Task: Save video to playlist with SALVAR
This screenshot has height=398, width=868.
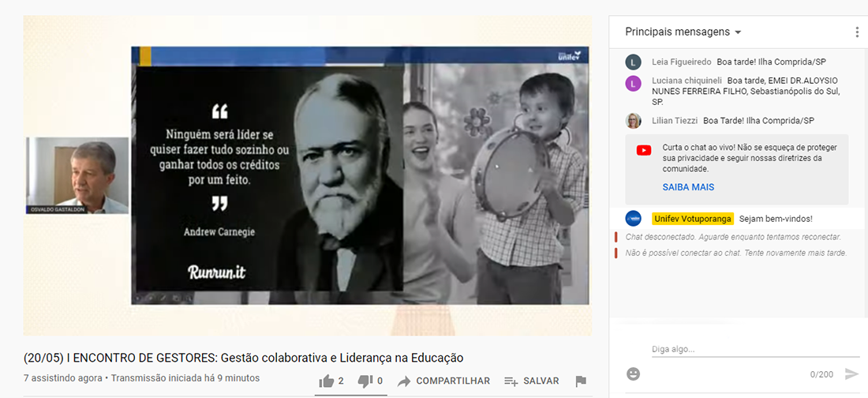Action: (531, 381)
